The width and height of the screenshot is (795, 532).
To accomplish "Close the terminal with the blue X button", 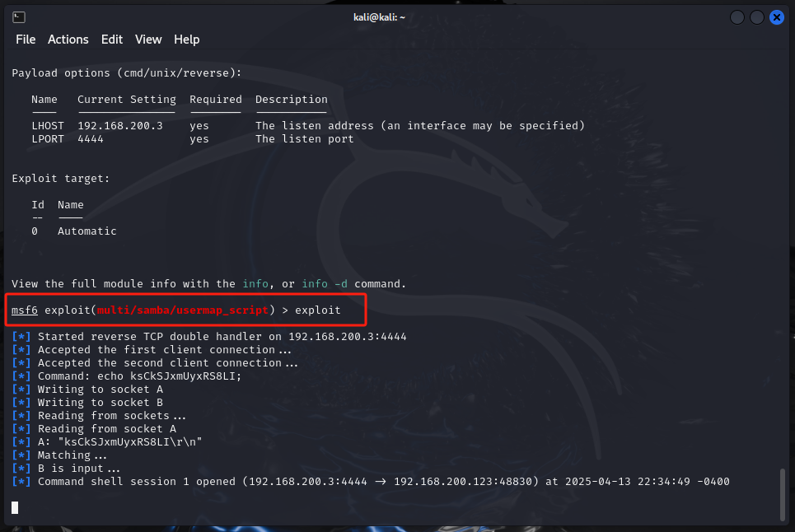I will tap(776, 17).
